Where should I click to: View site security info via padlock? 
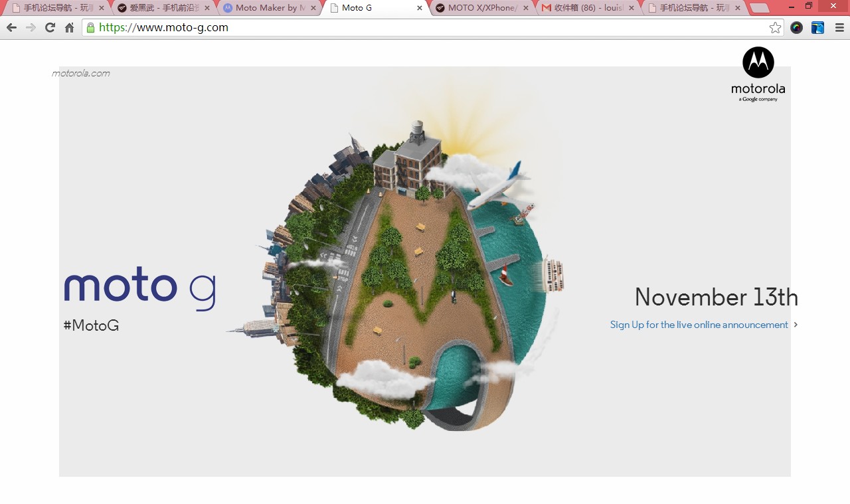[90, 28]
